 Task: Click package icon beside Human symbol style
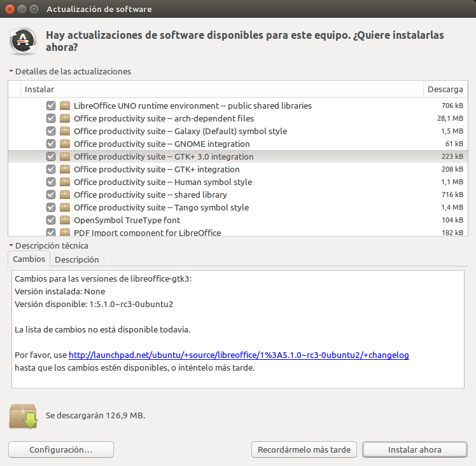(x=65, y=182)
